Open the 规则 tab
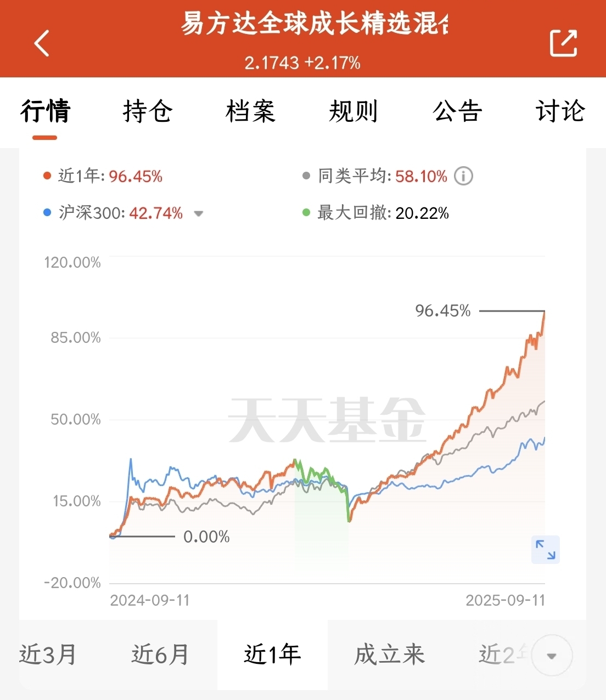Image resolution: width=606 pixels, height=700 pixels. [x=353, y=111]
